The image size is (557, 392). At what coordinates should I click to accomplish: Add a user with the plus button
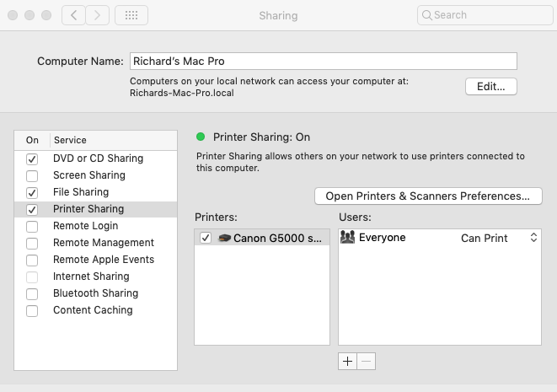(x=347, y=362)
